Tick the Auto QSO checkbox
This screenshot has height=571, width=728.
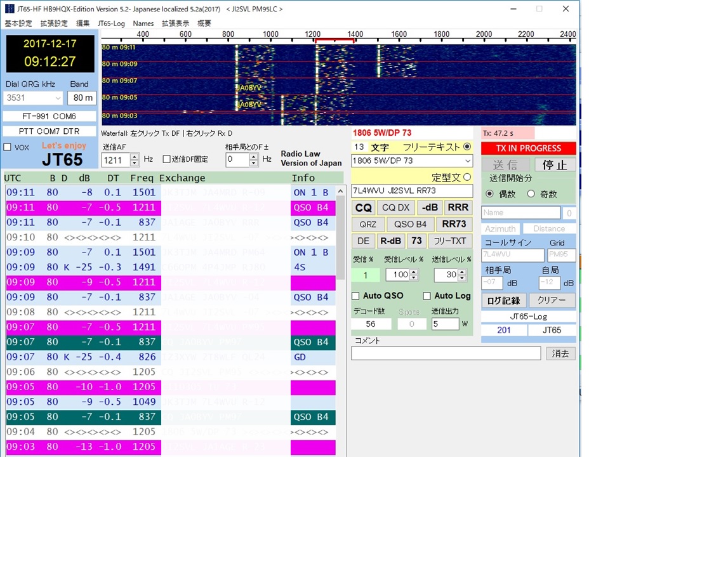tap(356, 296)
